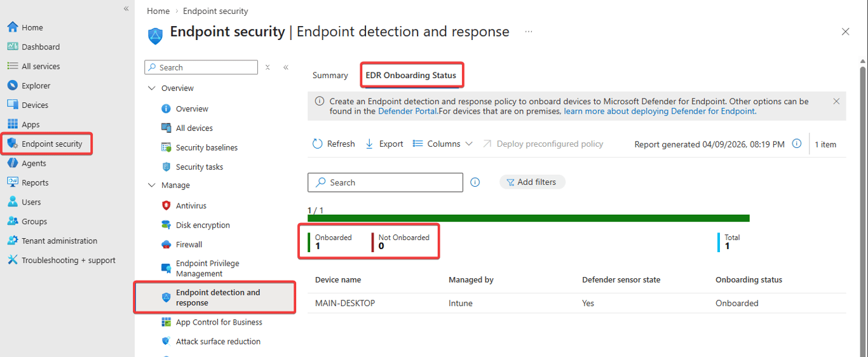Click the Antivirus shield icon
Viewport: 868px width, 357px height.
[166, 206]
